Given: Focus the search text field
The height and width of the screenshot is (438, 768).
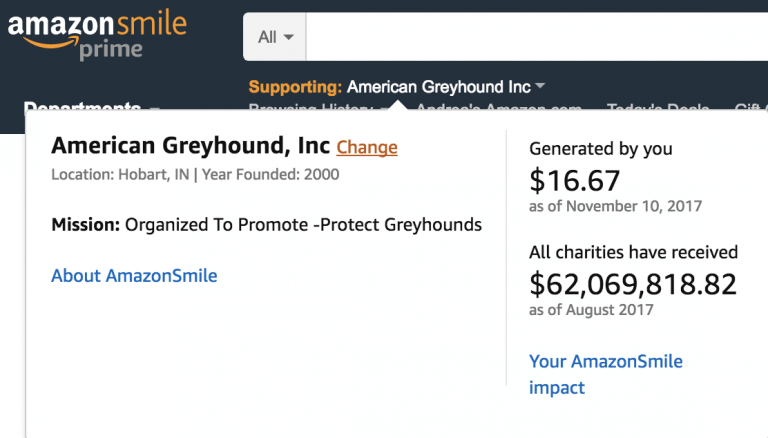Looking at the screenshot, I should coord(537,37).
